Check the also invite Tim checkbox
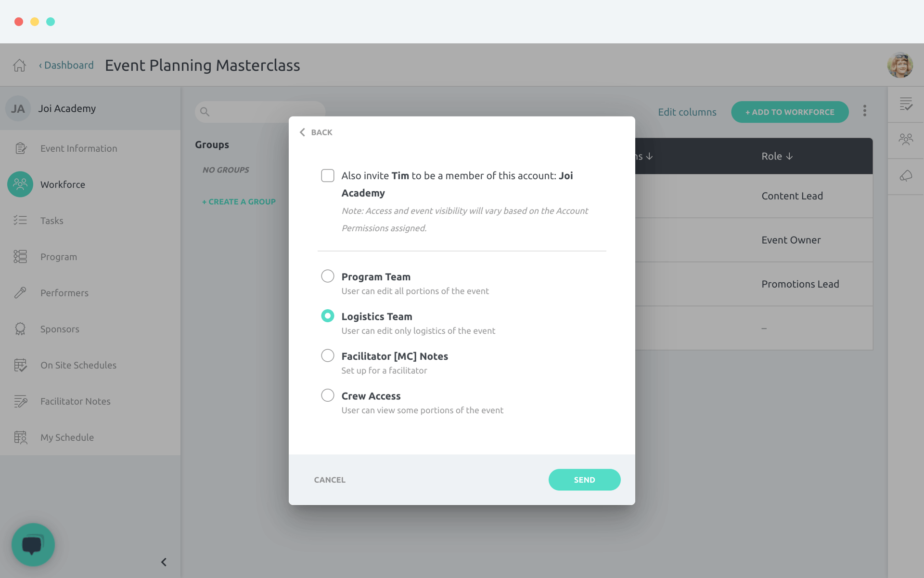 [328, 176]
